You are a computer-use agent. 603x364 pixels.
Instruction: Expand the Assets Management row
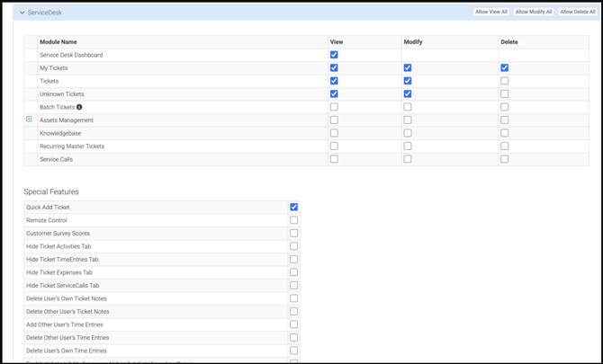pyautogui.click(x=29, y=120)
